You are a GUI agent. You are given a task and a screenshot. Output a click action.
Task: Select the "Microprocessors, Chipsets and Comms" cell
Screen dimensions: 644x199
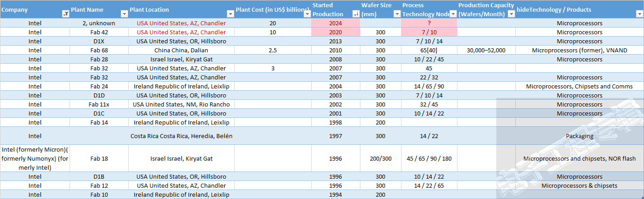(579, 86)
